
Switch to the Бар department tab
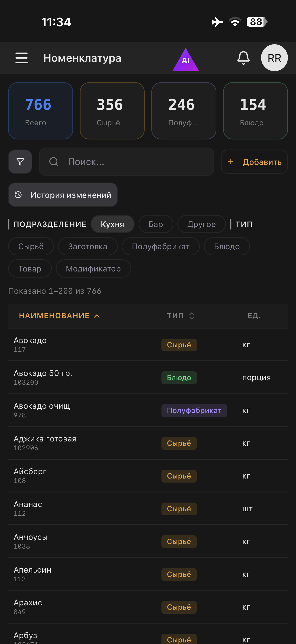155,224
